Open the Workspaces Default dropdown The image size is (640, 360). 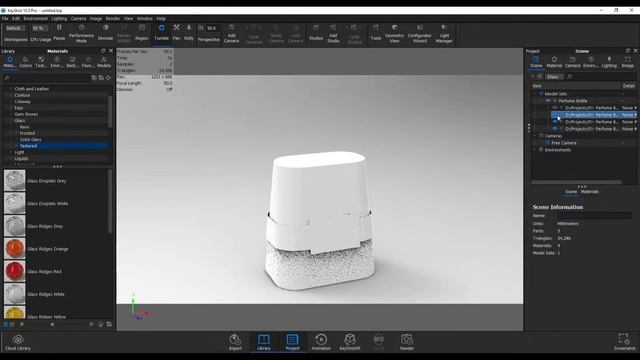[x=15, y=28]
